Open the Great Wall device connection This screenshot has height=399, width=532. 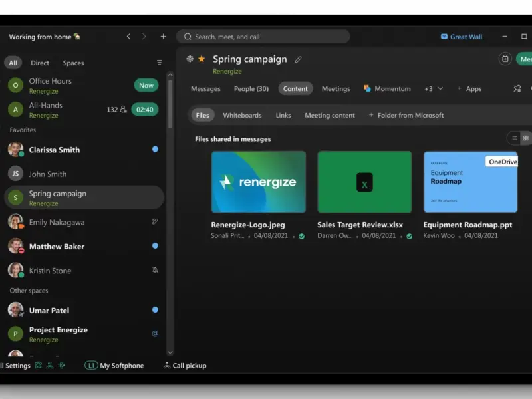462,37
